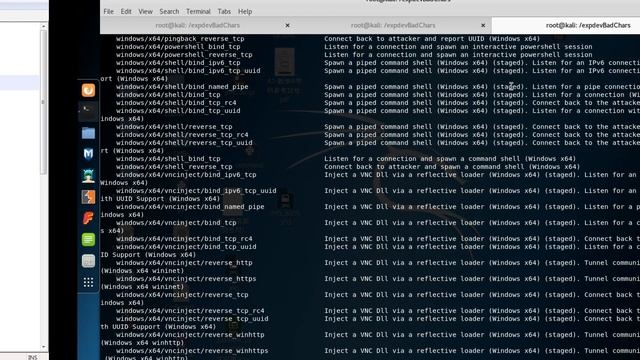Launch Terminal from the dock
The image size is (640, 360).
(88, 111)
